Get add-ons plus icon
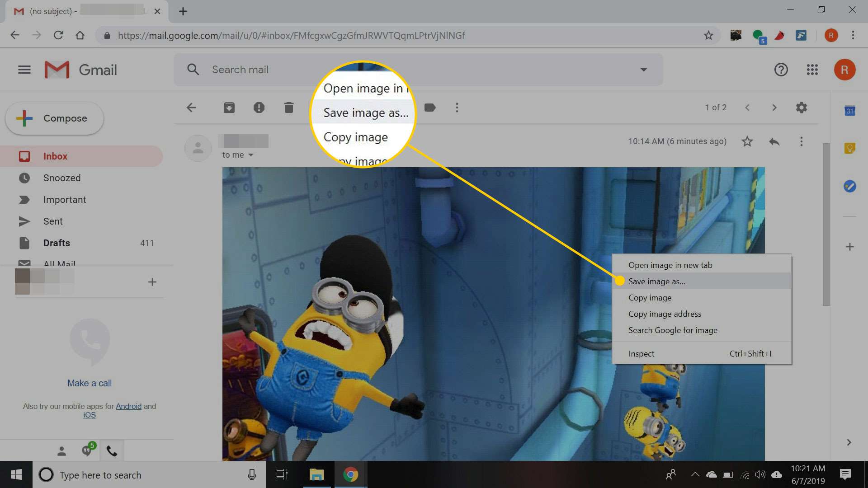Viewport: 868px width, 488px height. (849, 247)
